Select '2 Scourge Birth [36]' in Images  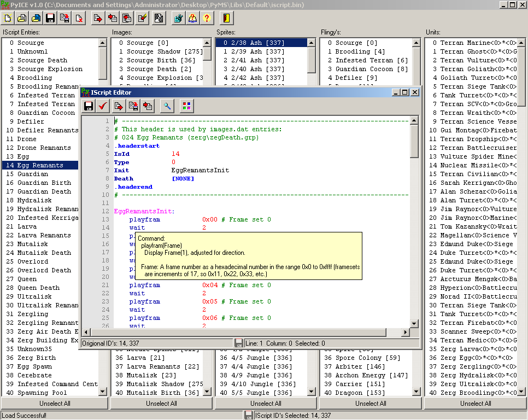pos(157,60)
